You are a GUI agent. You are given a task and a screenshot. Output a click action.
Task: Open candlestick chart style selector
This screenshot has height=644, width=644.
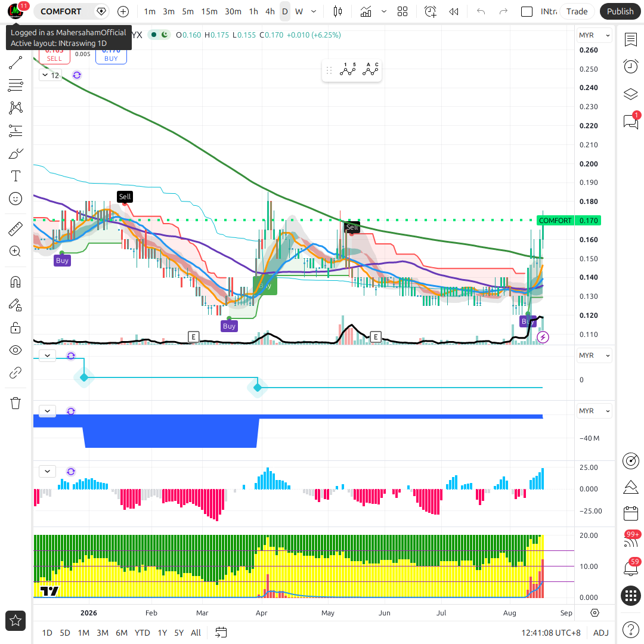point(338,11)
